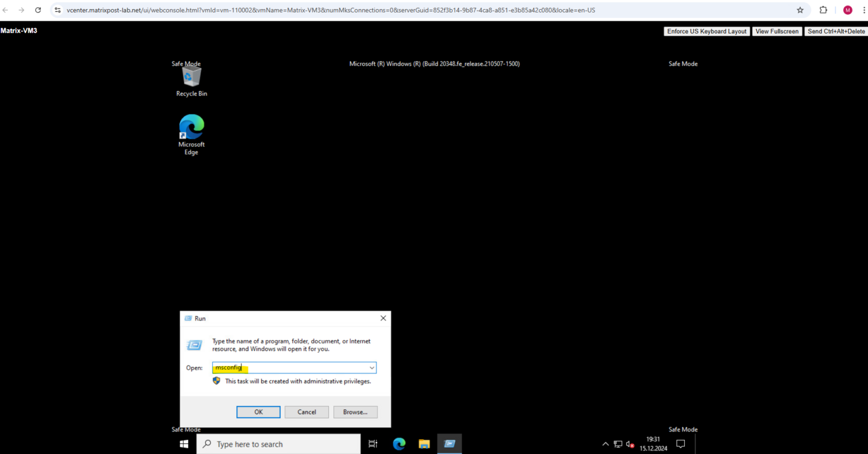This screenshot has width=868, height=454.
Task: Open network settings from the system tray
Action: coord(618,444)
